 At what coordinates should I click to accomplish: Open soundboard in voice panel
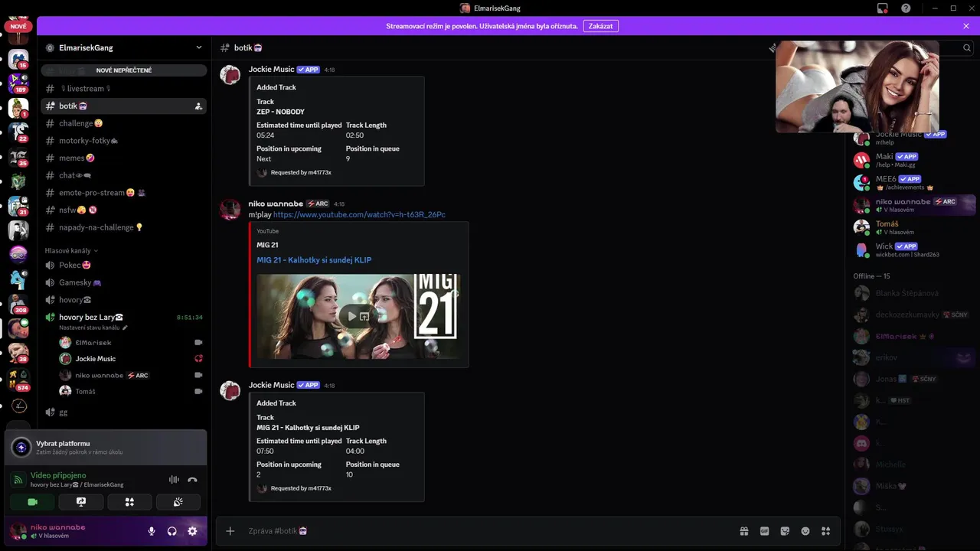(178, 502)
